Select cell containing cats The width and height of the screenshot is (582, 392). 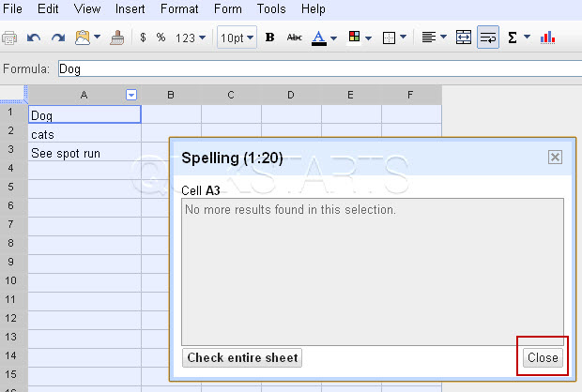click(84, 133)
